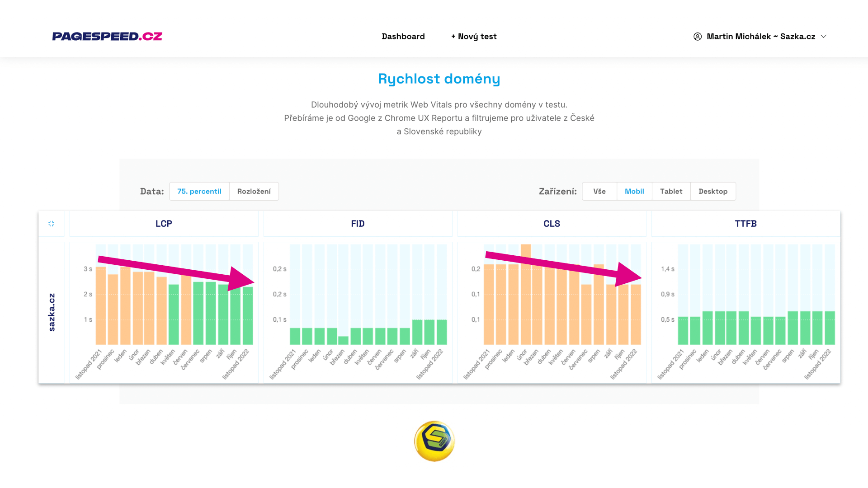The image size is (868, 488).
Task: Click the sazka.cz row label
Action: [52, 312]
